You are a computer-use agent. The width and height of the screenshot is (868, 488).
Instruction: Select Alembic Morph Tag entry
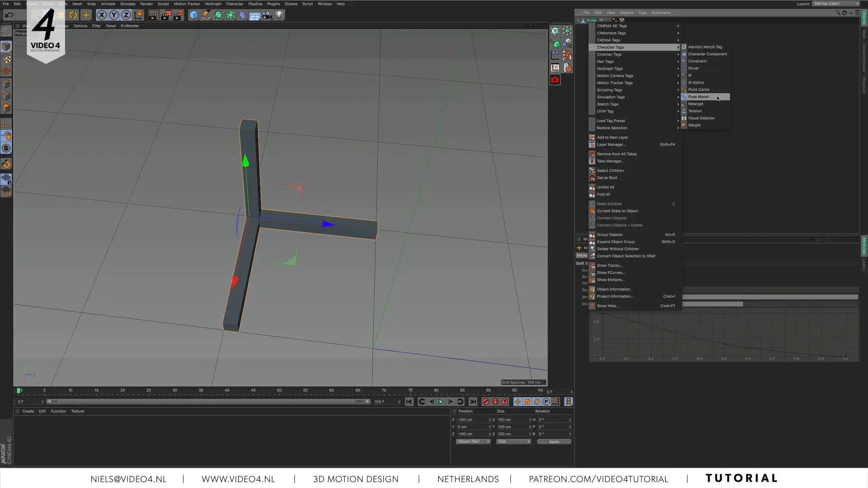(705, 47)
